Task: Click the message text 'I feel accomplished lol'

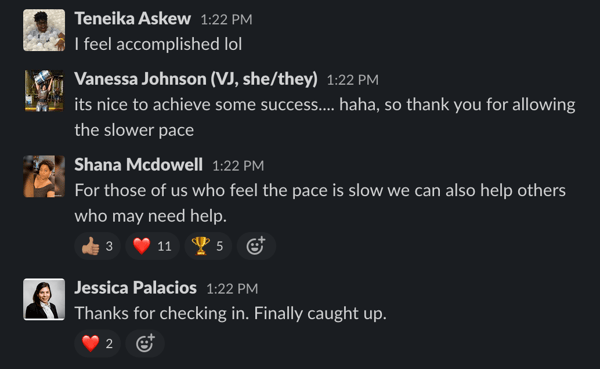Action: click(158, 44)
